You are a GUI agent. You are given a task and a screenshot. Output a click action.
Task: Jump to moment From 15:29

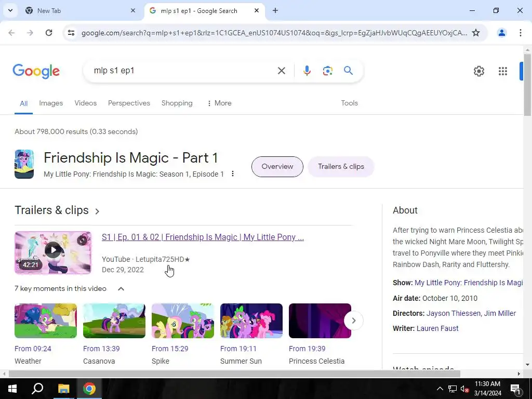(170, 349)
